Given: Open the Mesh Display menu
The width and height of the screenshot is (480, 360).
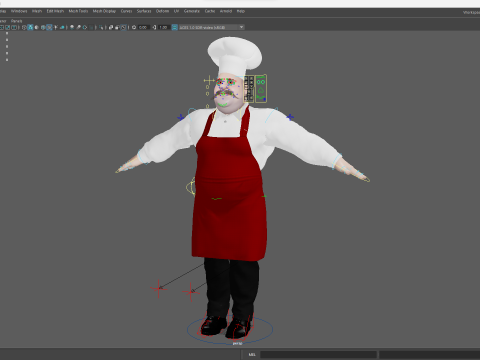Looking at the screenshot, I should [x=104, y=11].
